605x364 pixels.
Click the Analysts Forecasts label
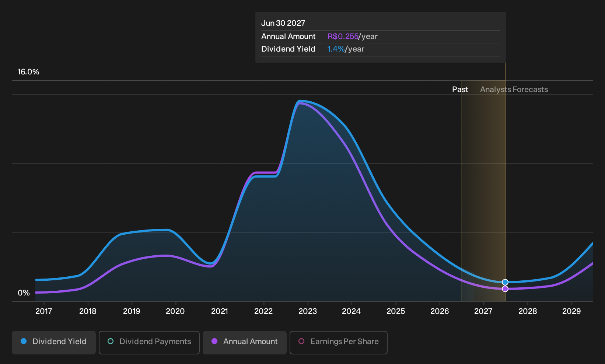click(514, 90)
